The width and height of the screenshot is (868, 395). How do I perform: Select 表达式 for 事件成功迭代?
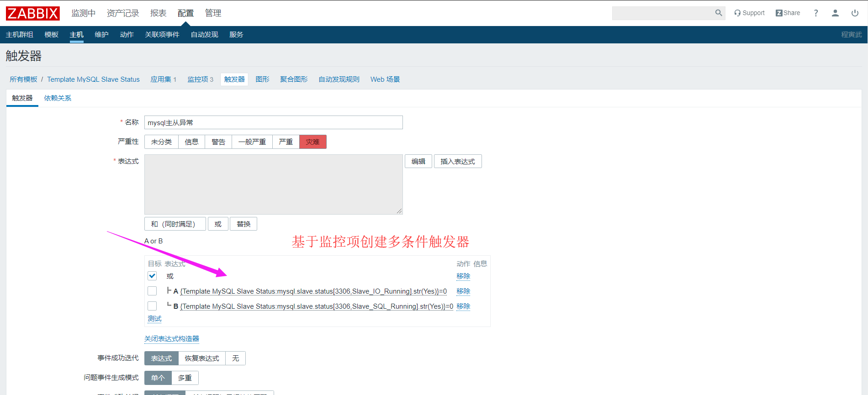click(x=162, y=358)
